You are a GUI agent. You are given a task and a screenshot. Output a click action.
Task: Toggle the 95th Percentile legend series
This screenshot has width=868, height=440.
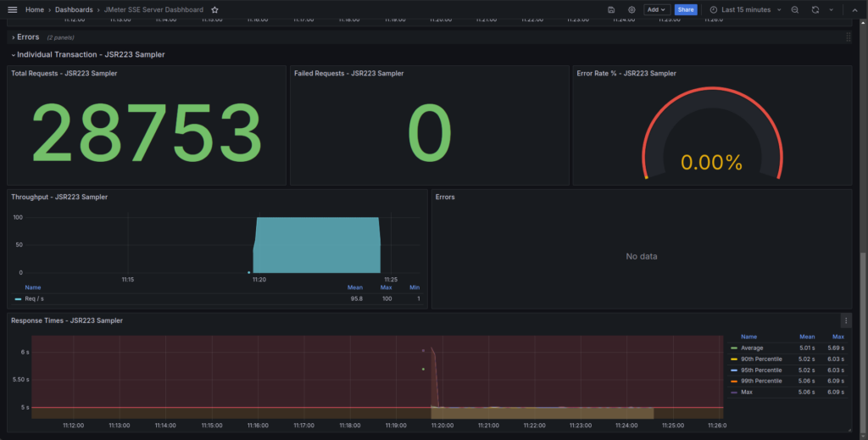[761, 370]
